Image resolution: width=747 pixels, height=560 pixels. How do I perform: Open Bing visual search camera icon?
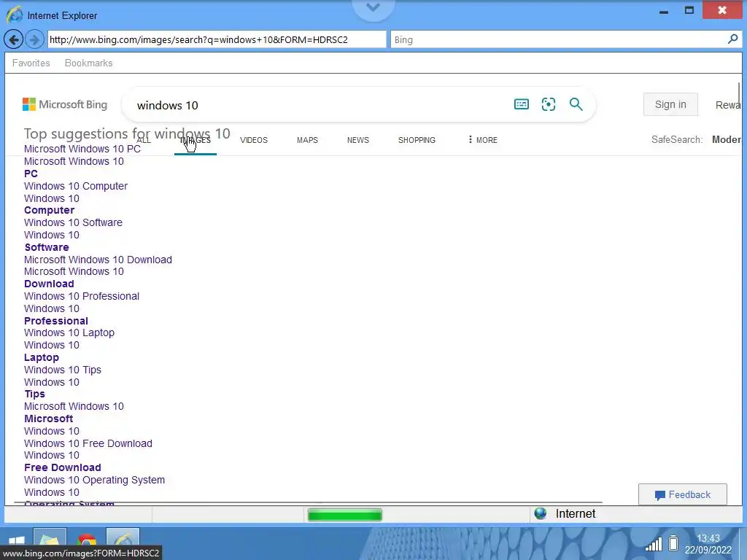point(549,104)
